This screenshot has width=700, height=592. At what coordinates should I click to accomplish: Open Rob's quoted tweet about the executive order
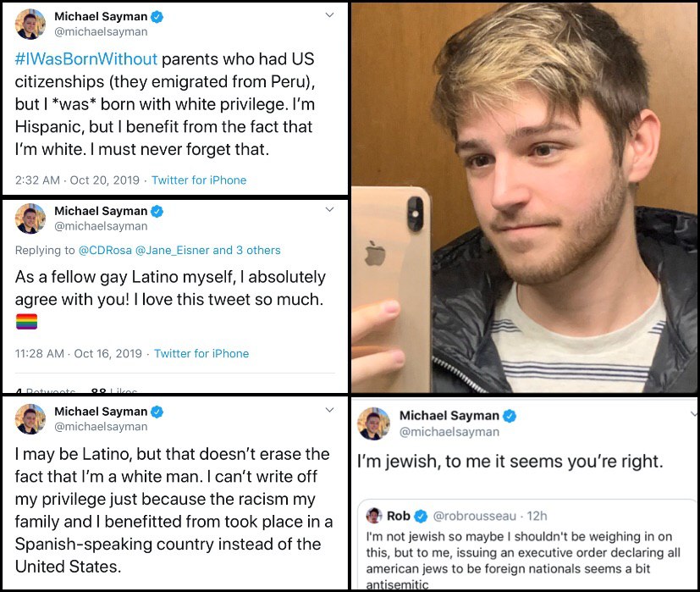coord(527,545)
